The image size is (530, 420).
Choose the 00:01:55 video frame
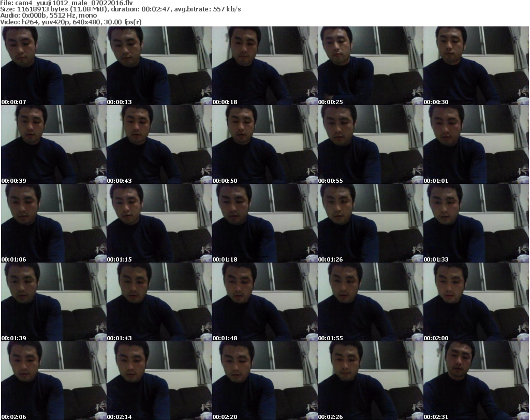[x=370, y=302]
